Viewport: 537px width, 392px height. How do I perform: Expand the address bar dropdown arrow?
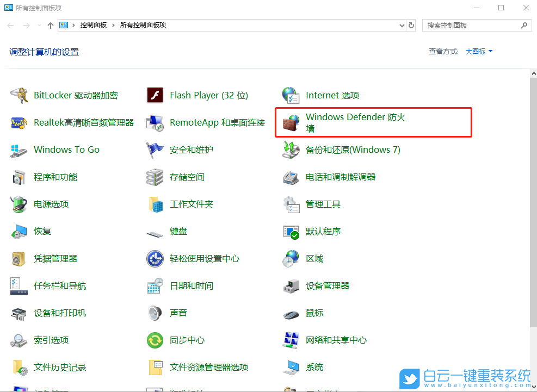coord(401,25)
